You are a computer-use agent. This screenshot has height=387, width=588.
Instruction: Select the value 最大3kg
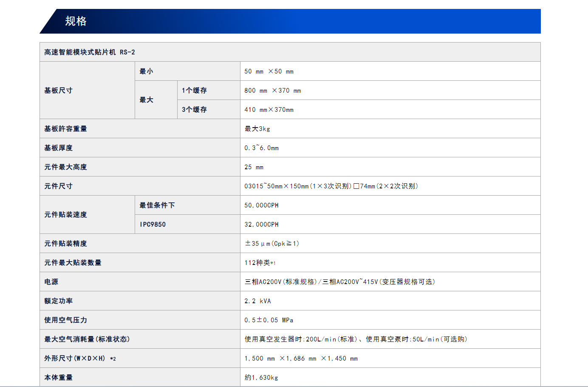point(257,129)
